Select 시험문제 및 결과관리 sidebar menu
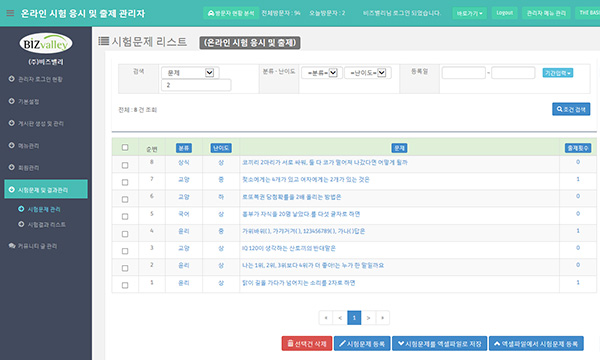 (x=46, y=189)
